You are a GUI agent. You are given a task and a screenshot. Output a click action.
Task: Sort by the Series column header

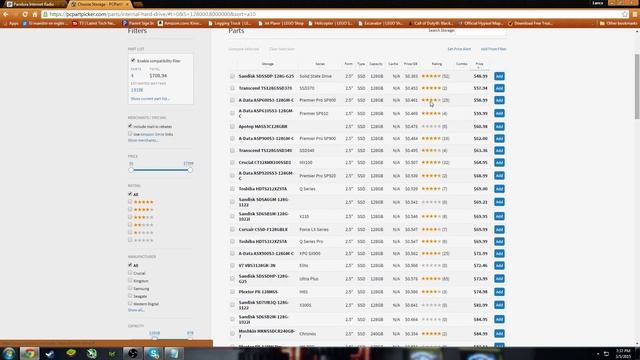click(320, 64)
